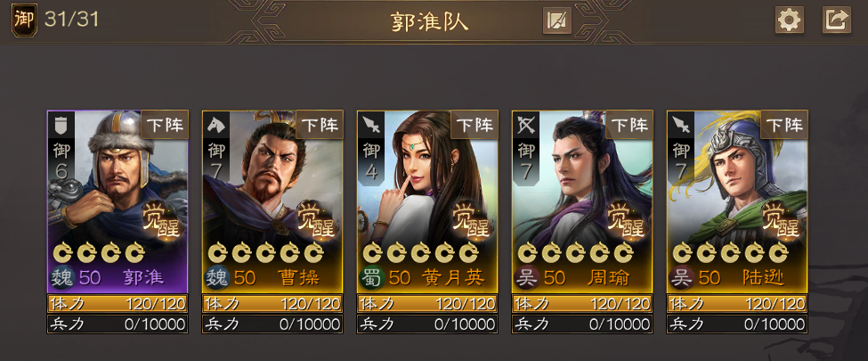This screenshot has width=868, height=361.
Task: Remove 黄月英 with the 下阵 button
Action: 475,125
